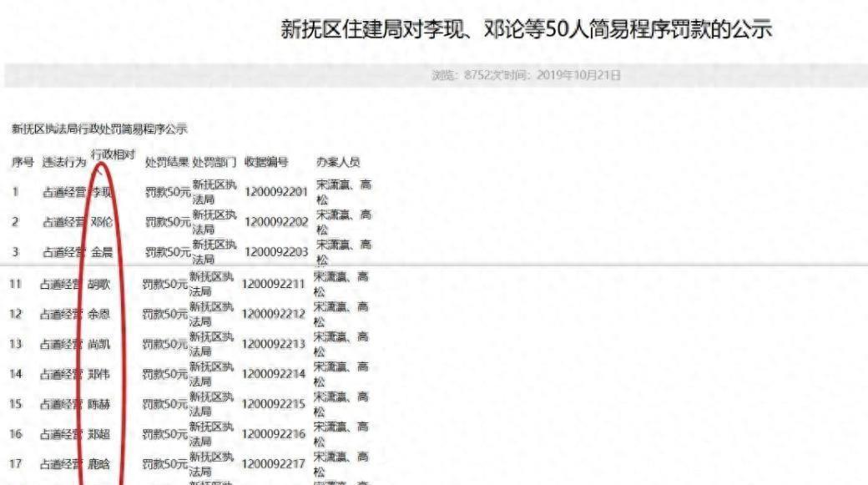Click the 浏览: 8752次 view count text

[x=466, y=75]
